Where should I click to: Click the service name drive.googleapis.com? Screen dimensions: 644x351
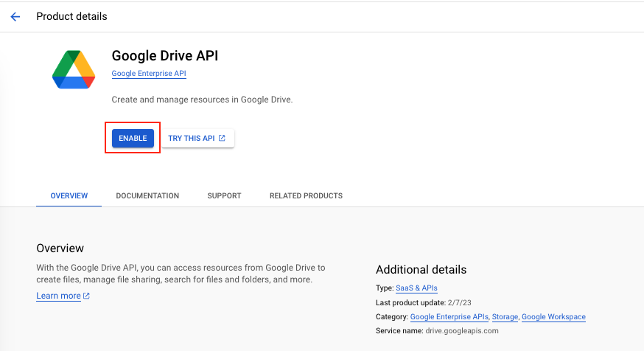coord(462,331)
